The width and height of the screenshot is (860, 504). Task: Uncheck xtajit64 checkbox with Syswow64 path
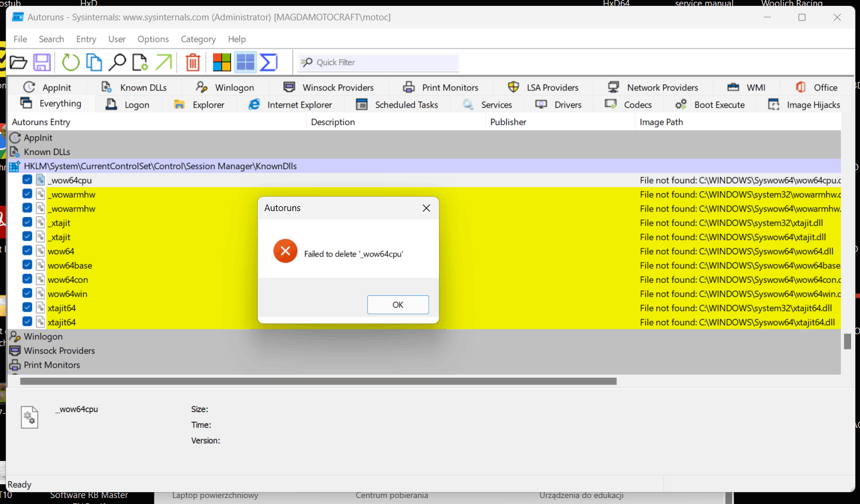pos(27,322)
